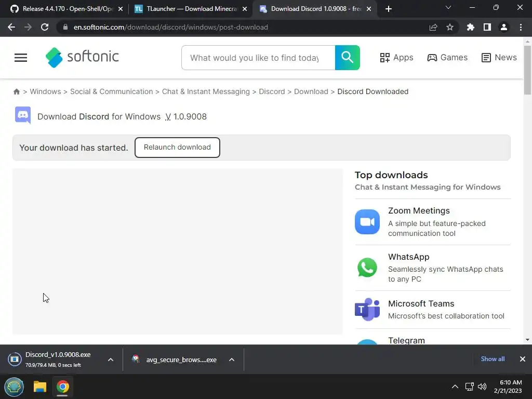Click 'A simple but feature-packed communication tool'
The width and height of the screenshot is (532, 399).
click(436, 229)
